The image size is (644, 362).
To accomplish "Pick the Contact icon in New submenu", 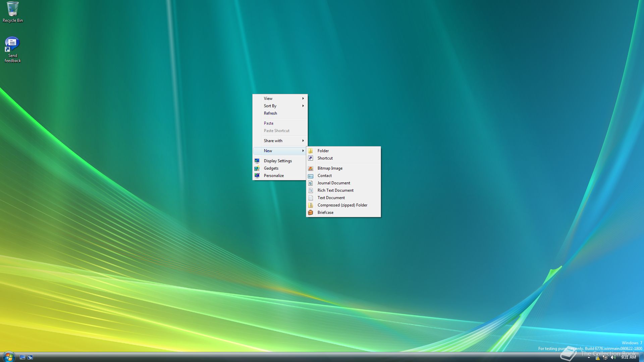I will 311,176.
